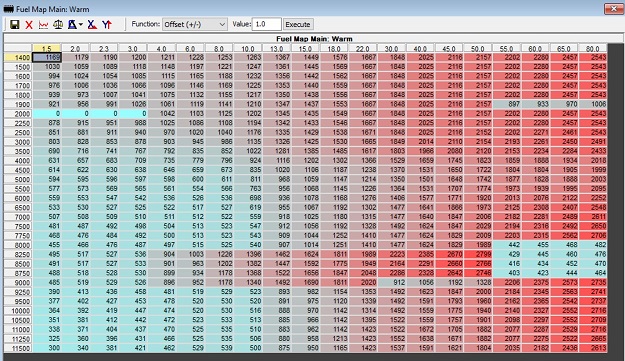Select the 45.0 column header
The width and height of the screenshot is (625, 361).
[448, 48]
